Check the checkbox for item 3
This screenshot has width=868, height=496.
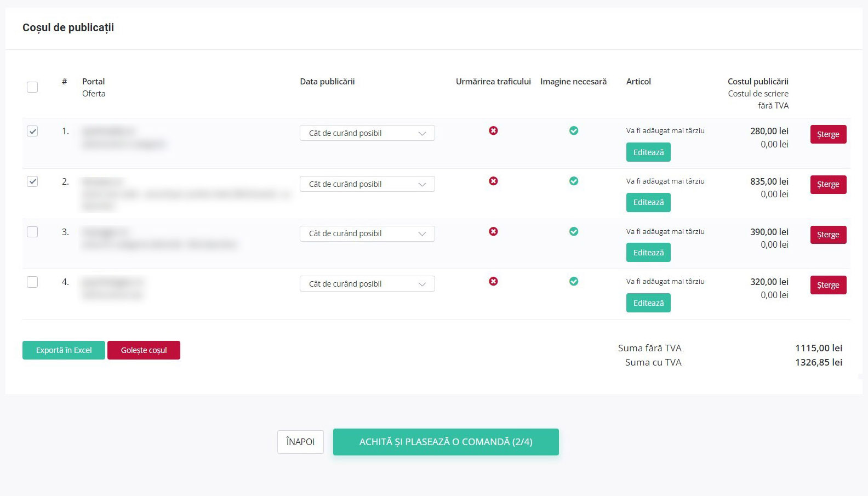(32, 232)
